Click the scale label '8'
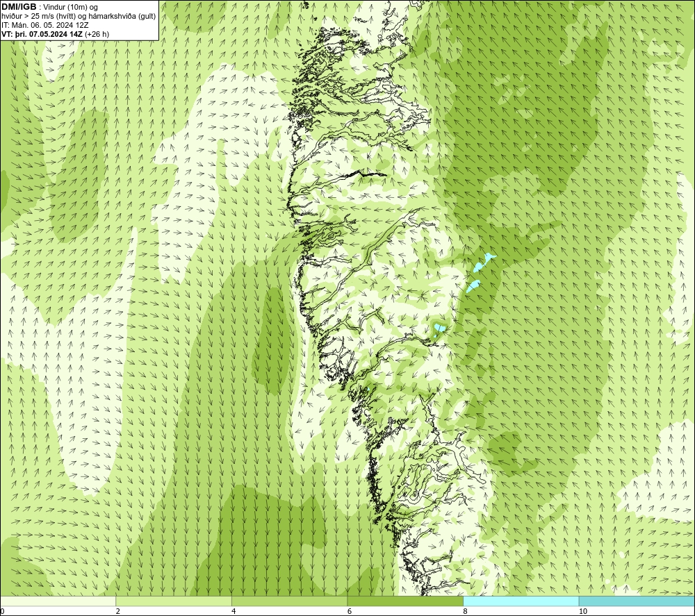Viewport: 695px width, 616px height. coord(465,612)
